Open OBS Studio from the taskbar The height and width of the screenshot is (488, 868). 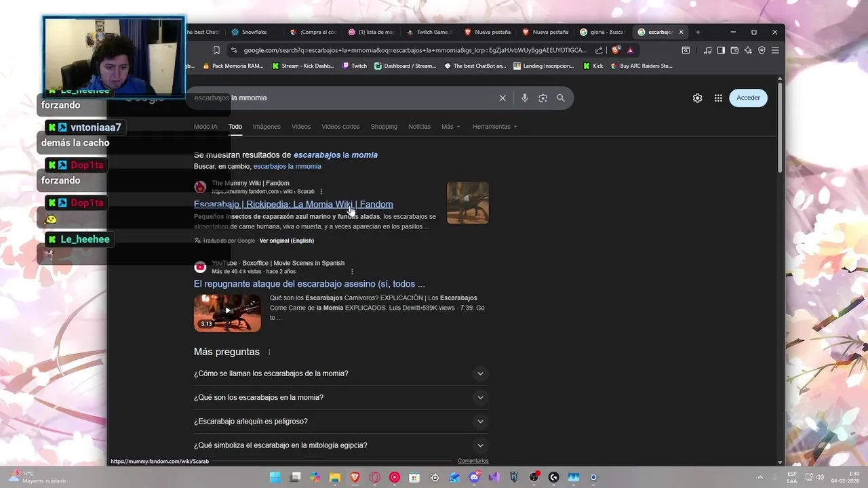pyautogui.click(x=534, y=477)
